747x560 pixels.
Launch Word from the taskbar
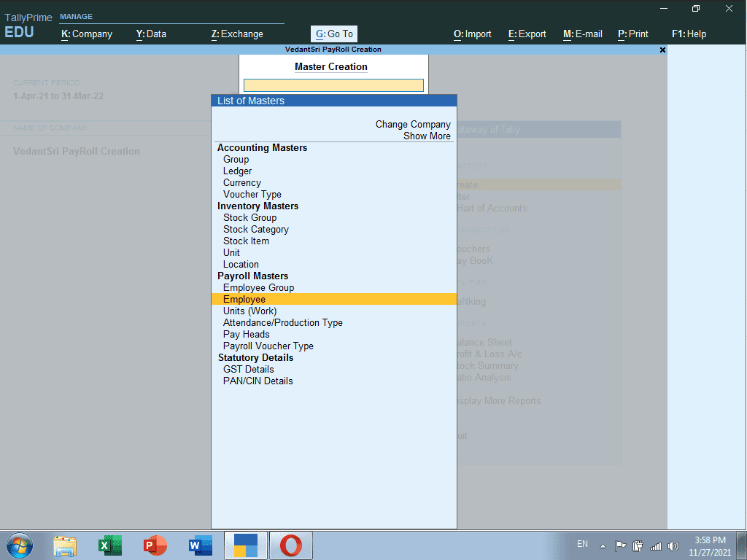201,545
